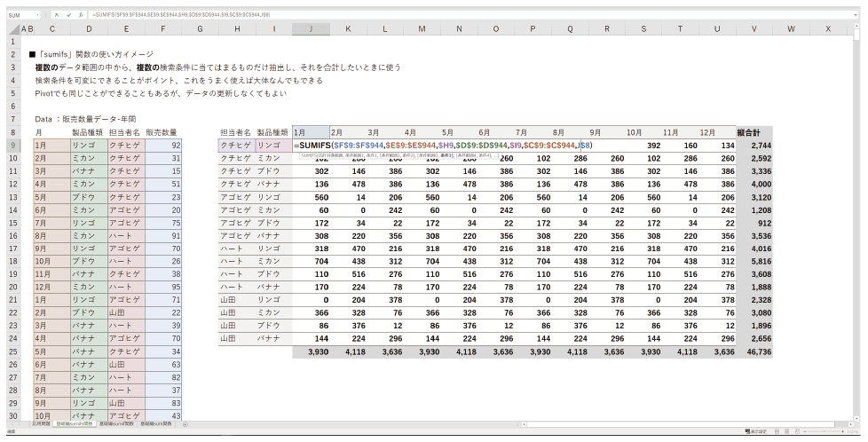This screenshot has height=442, width=868.
Task: Cancel the formula edit with X icon
Action: (57, 15)
